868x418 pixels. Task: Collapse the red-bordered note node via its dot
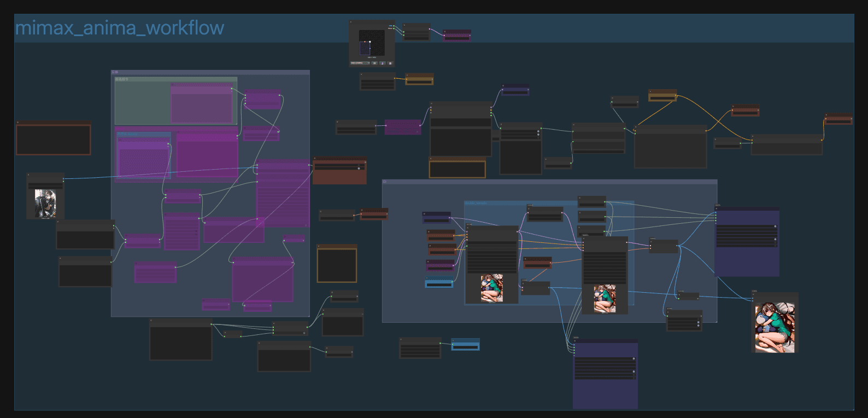[18, 123]
